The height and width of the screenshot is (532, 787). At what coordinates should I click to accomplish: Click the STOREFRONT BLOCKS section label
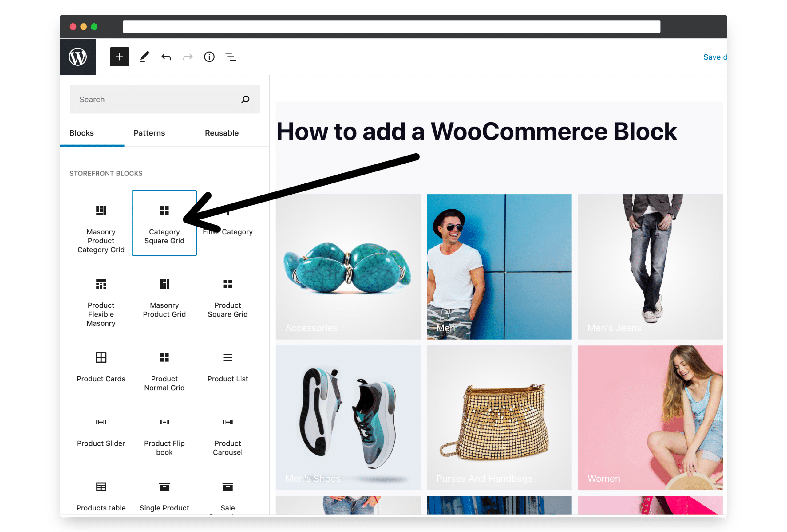tap(106, 173)
